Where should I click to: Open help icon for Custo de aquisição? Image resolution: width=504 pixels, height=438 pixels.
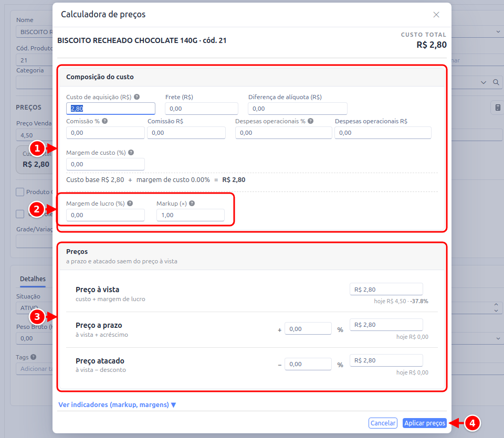click(x=136, y=97)
